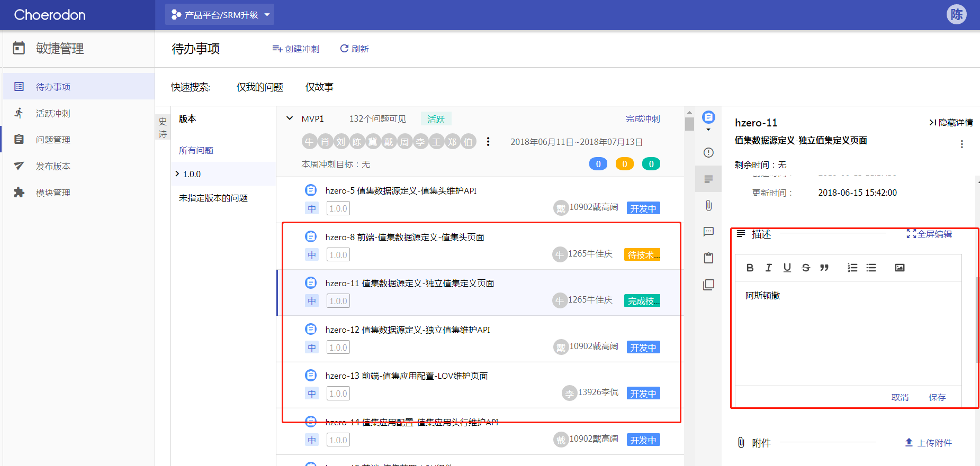Image resolution: width=980 pixels, height=466 pixels.
Task: Open 待办事项 in sidebar
Action: coord(79,86)
